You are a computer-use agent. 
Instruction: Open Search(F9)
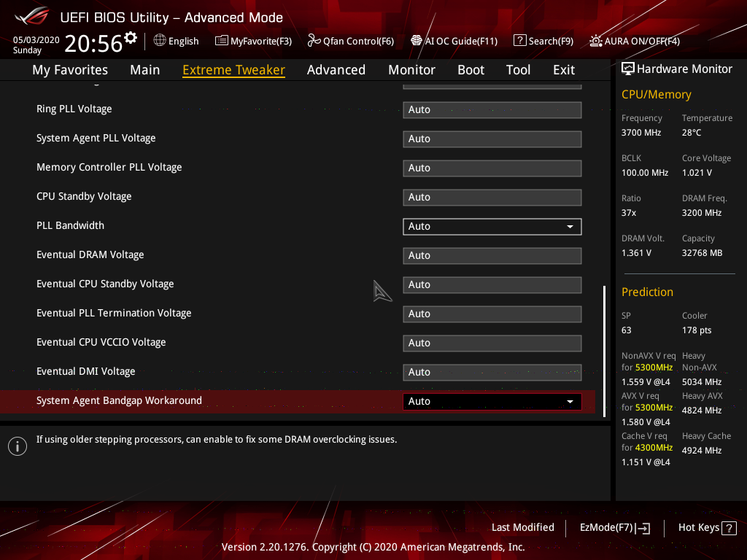click(x=543, y=41)
